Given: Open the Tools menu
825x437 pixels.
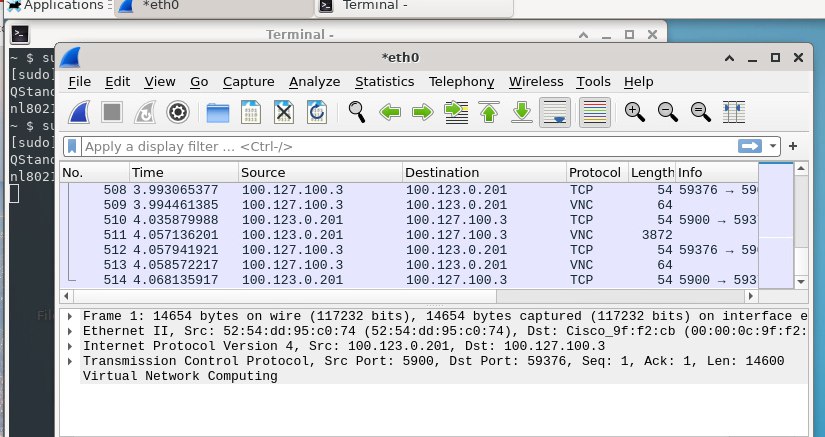Looking at the screenshot, I should click(593, 82).
